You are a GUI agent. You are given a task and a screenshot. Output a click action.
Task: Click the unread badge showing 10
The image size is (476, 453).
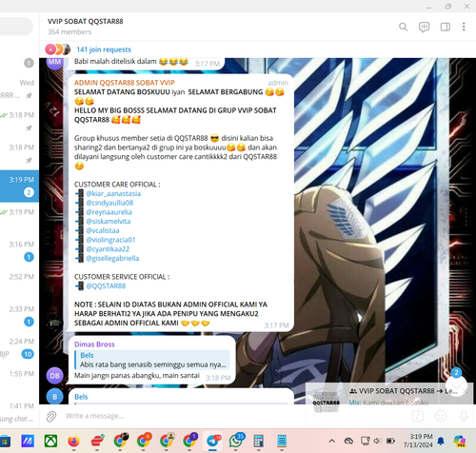coord(28,354)
